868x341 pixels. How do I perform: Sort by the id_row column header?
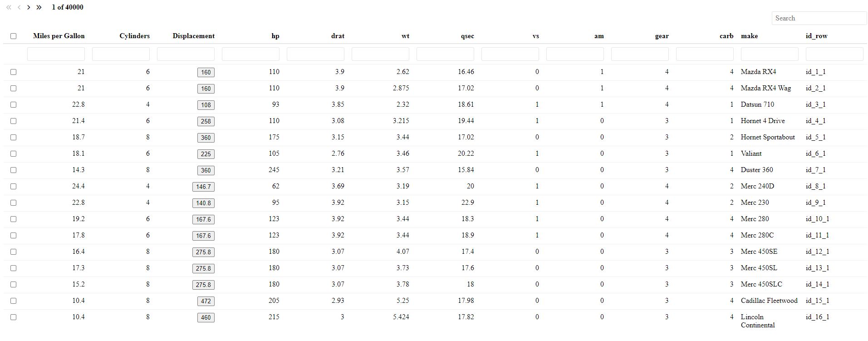[816, 36]
